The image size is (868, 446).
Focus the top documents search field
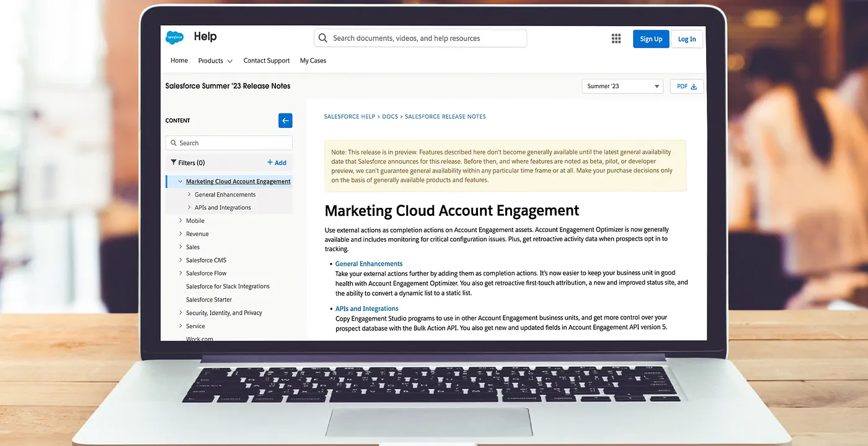tap(420, 38)
